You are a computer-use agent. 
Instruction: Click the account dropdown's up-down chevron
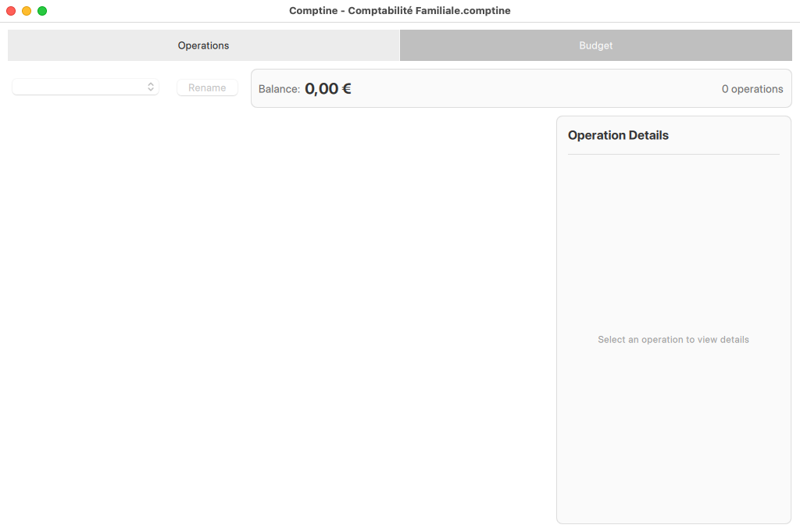coord(151,87)
